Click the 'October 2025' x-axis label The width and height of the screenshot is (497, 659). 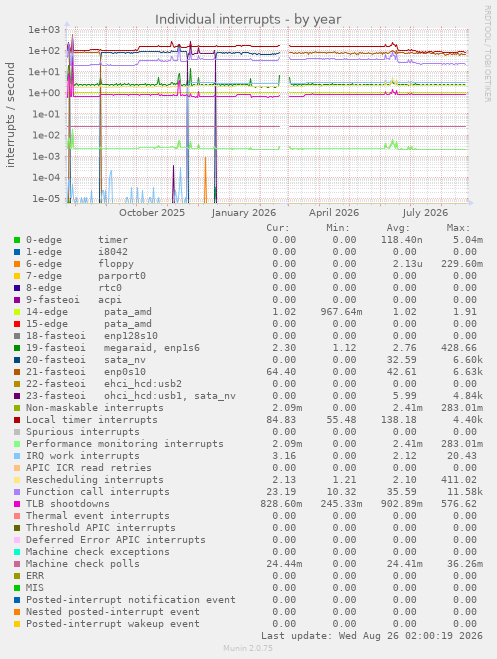[152, 213]
